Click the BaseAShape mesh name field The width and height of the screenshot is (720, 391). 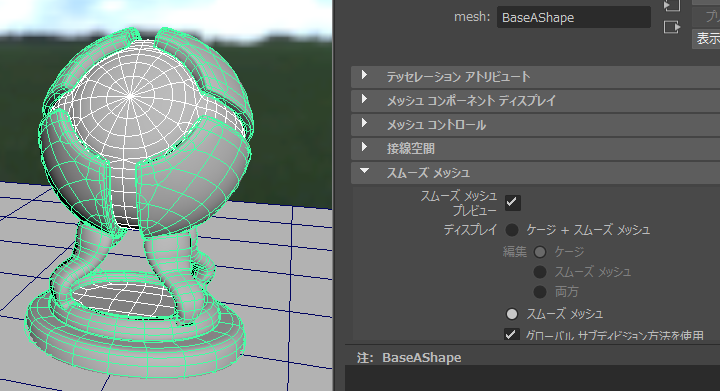(574, 17)
